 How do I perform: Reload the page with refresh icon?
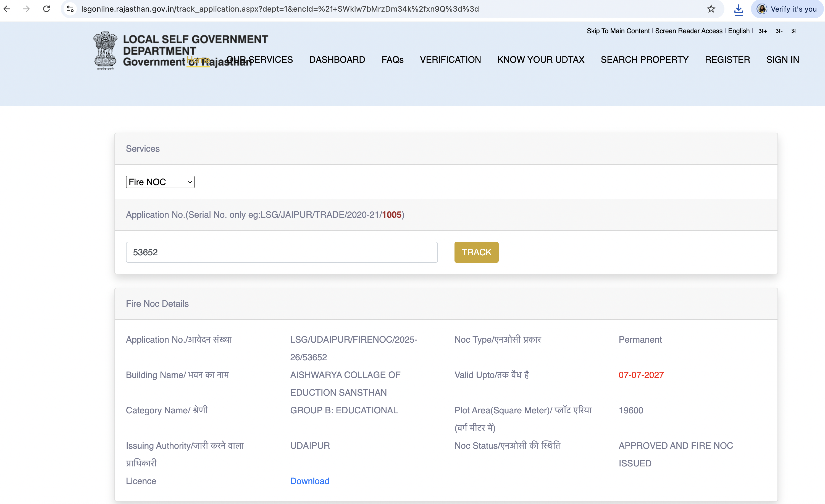(46, 9)
